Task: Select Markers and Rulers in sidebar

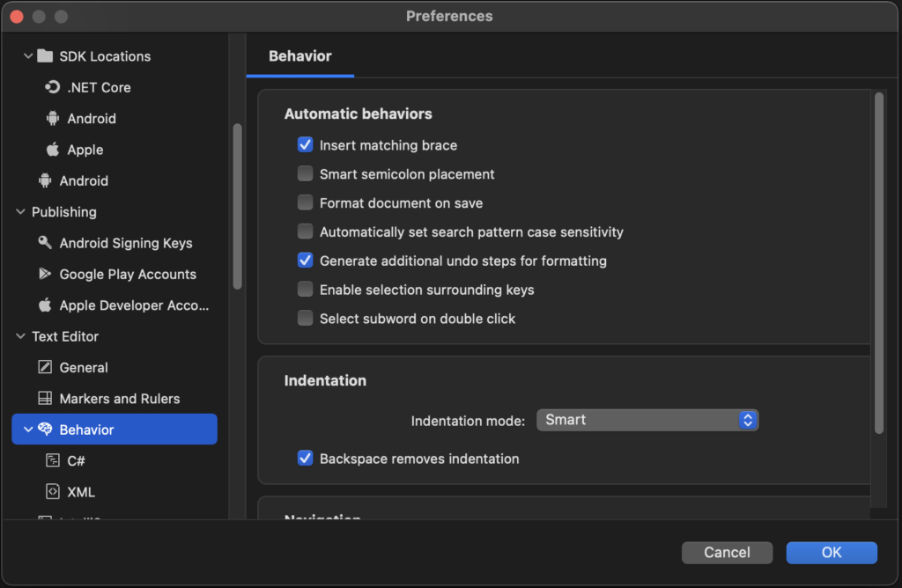Action: (115, 398)
